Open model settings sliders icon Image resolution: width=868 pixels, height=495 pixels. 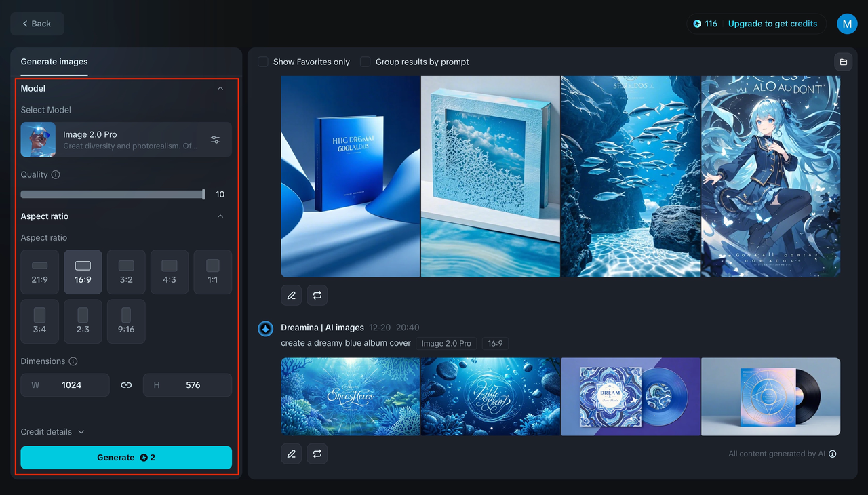[215, 140]
